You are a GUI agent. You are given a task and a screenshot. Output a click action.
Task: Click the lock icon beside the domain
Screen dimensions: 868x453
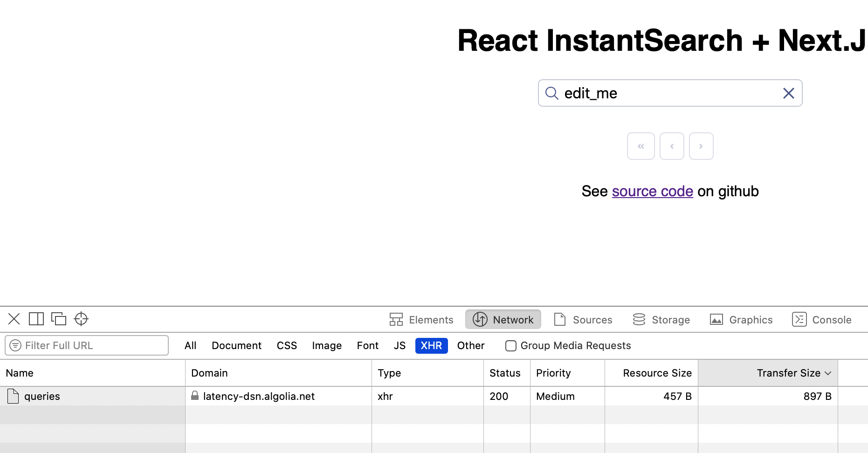point(195,396)
